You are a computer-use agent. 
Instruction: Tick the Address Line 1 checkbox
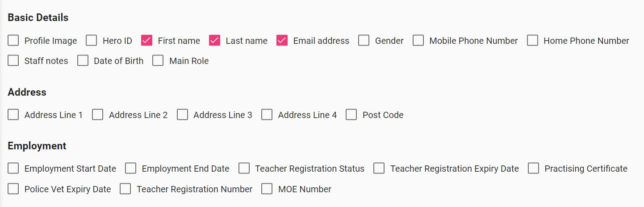(13, 115)
